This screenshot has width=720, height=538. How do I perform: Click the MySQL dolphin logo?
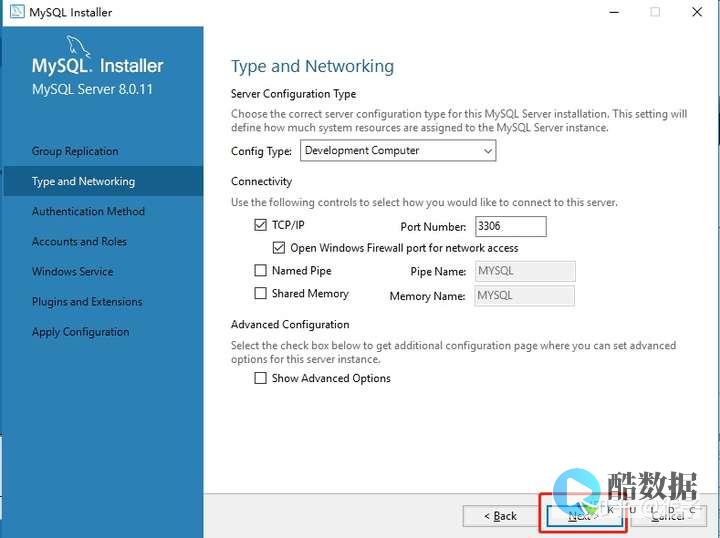(x=78, y=47)
